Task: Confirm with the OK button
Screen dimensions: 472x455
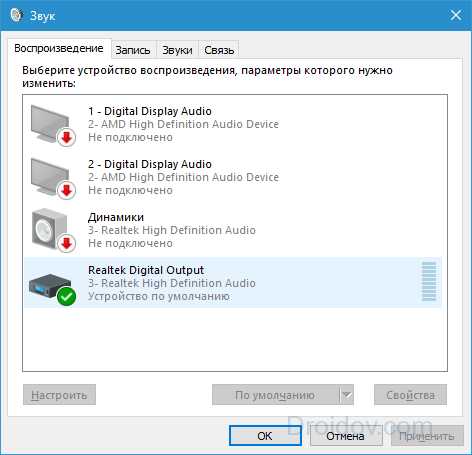Action: tap(265, 436)
